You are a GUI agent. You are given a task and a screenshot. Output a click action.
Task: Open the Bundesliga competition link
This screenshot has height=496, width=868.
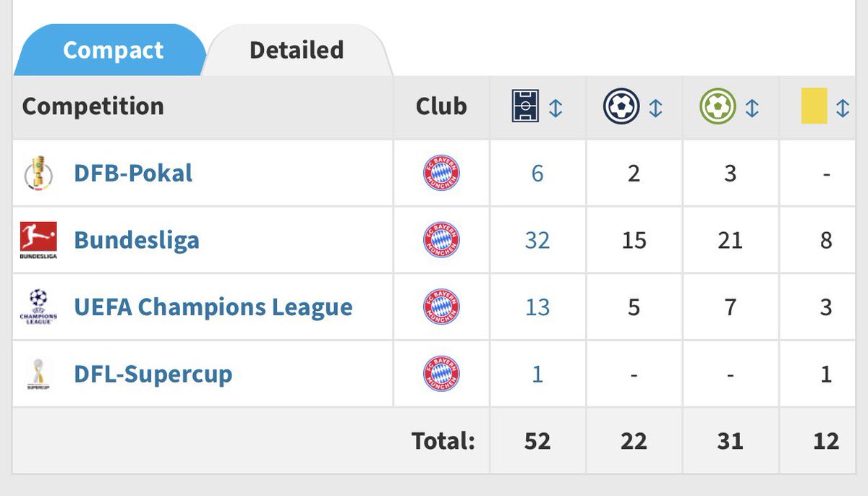coord(137,241)
